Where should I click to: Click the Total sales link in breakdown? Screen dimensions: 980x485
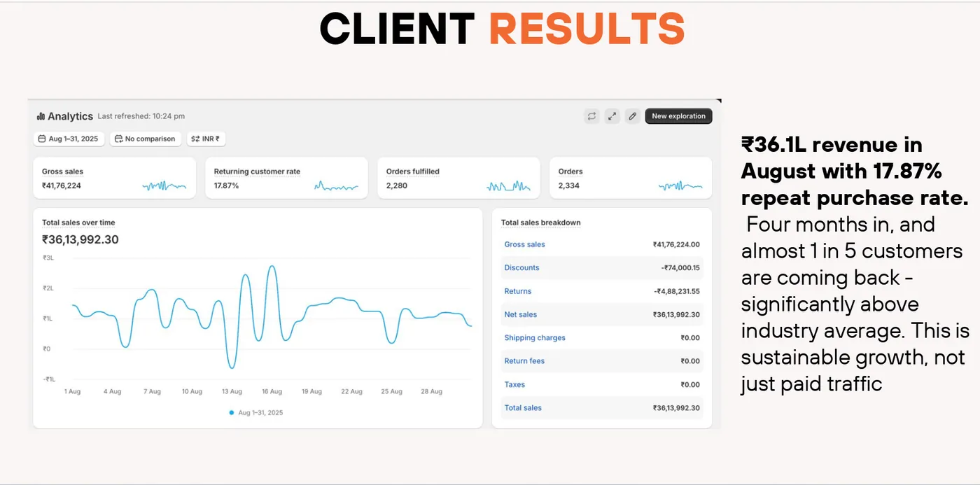(x=523, y=407)
